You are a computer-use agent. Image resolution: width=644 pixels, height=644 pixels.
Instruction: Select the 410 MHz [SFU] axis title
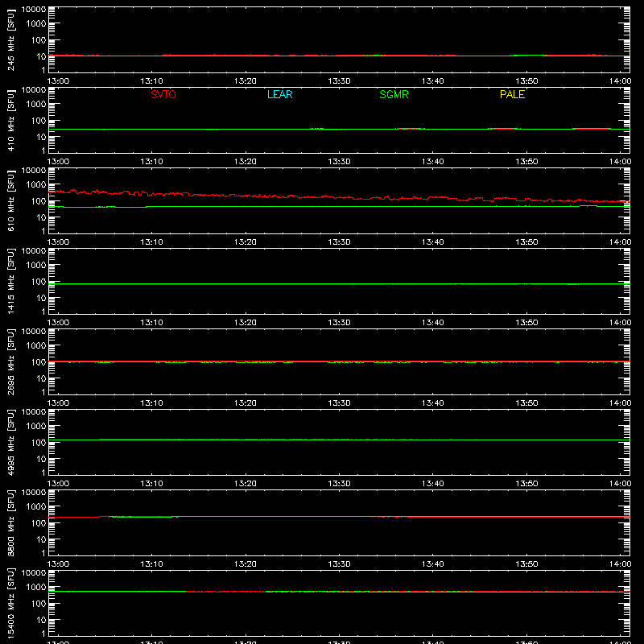click(11, 120)
